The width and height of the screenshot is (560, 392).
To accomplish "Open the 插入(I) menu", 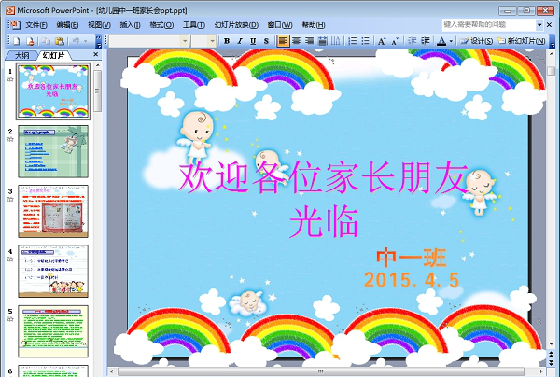I will pyautogui.click(x=130, y=25).
